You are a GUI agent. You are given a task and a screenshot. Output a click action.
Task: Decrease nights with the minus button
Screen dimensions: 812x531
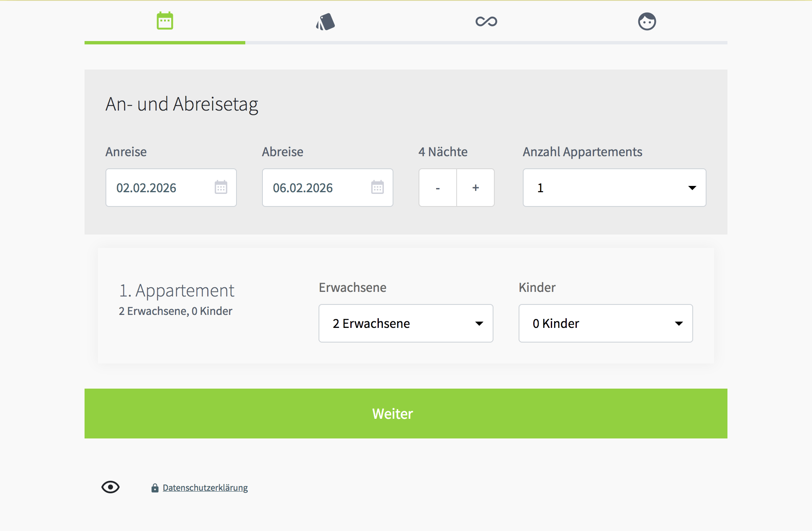click(x=438, y=188)
